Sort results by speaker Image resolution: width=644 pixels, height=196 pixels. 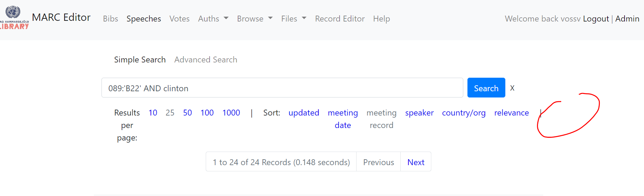coord(419,113)
